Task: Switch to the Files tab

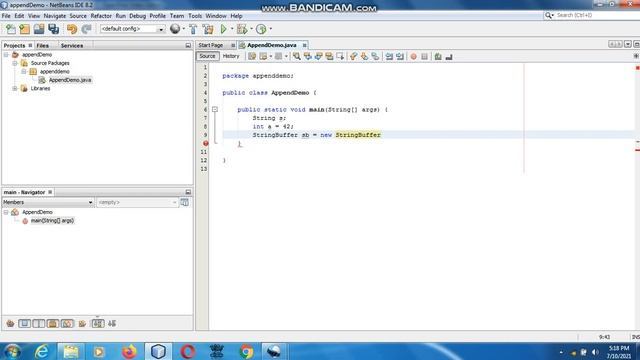Action: pos(42,46)
